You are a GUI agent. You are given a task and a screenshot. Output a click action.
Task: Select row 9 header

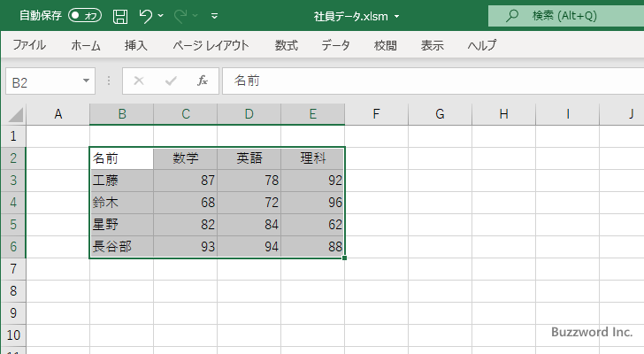click(x=13, y=313)
